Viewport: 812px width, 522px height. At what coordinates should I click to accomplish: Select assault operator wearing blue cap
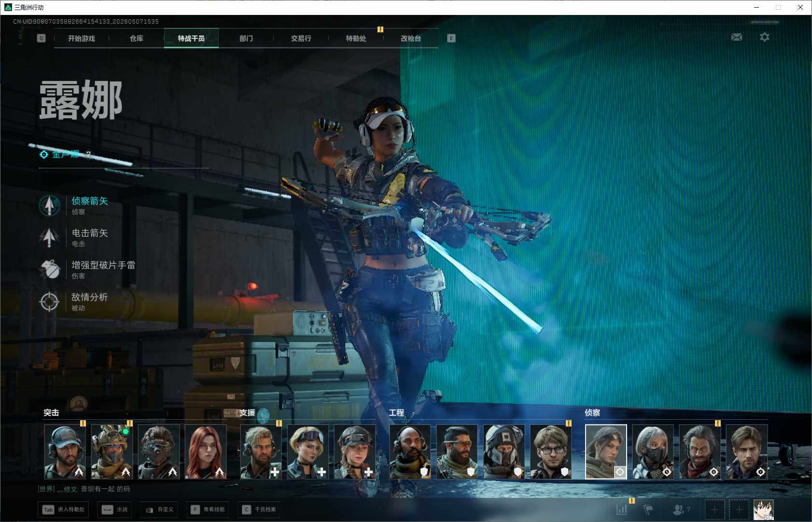point(65,452)
